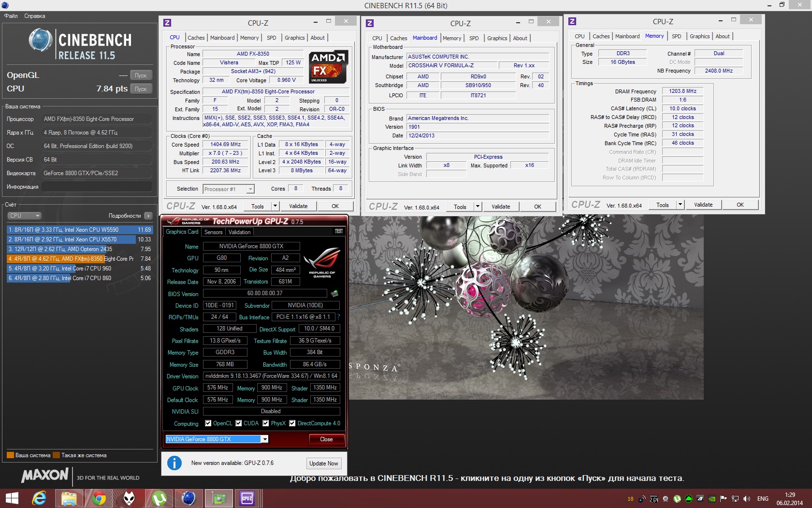Click OK in the Mainboard CPU-Z window
The image size is (812, 508).
point(537,207)
